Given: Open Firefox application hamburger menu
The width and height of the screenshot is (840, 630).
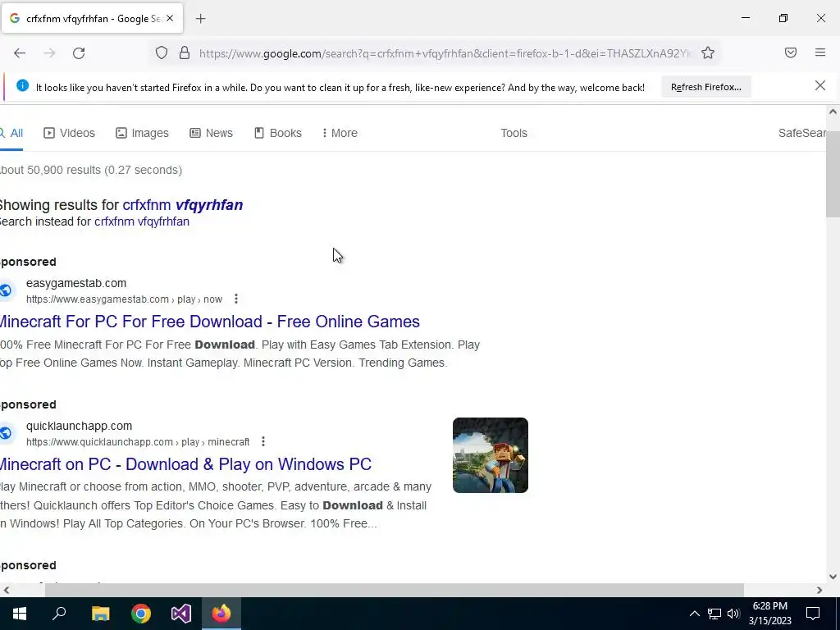Looking at the screenshot, I should [820, 52].
